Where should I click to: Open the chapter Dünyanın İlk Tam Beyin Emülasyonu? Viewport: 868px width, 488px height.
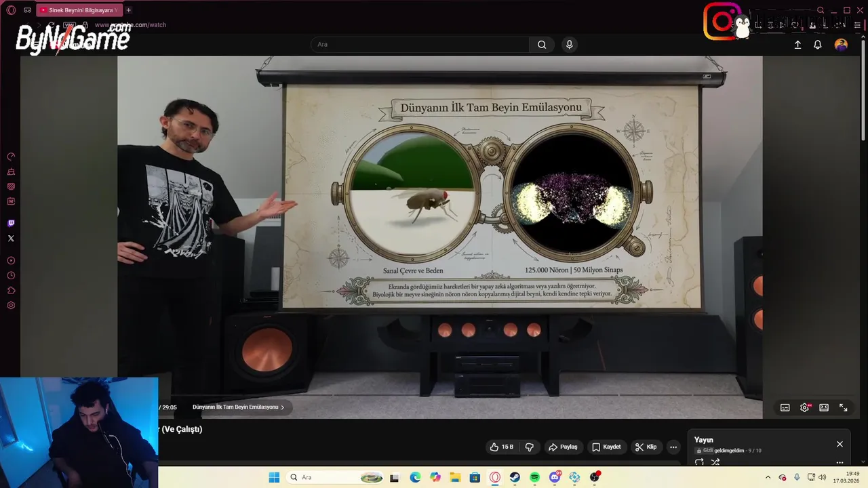(239, 407)
